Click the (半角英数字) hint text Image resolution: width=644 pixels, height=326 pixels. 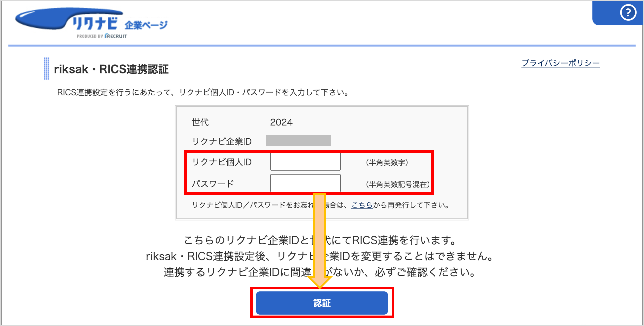(x=387, y=162)
